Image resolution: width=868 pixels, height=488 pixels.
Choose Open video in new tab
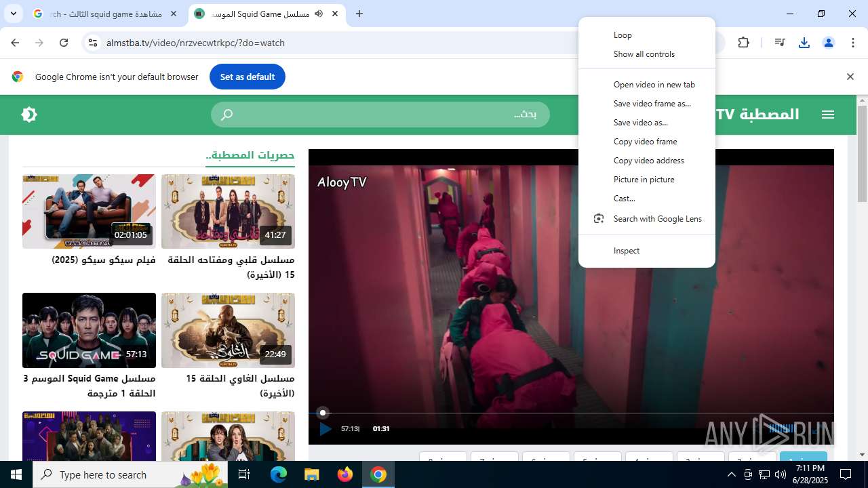(646, 85)
